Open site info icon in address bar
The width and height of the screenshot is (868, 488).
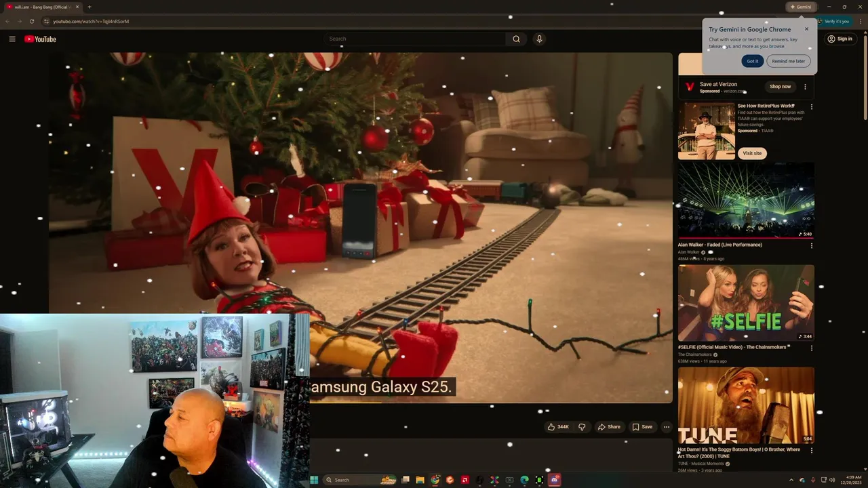[x=46, y=21]
